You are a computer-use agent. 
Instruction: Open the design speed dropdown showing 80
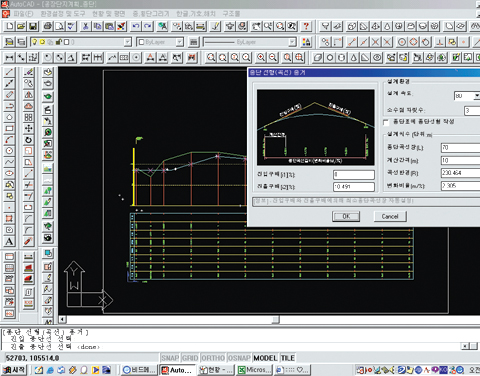[476, 96]
